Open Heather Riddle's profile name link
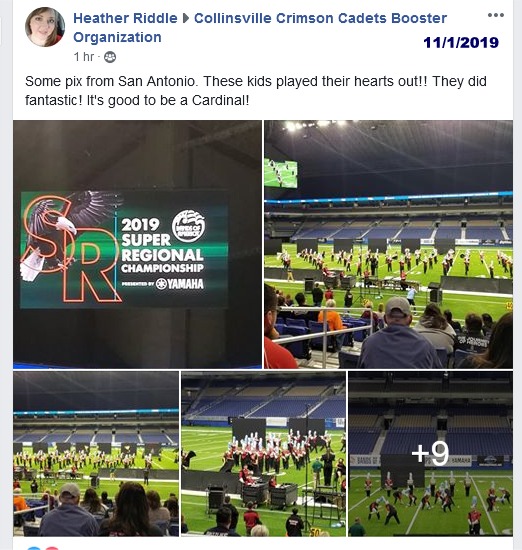Image resolution: width=522 pixels, height=550 pixels. (125, 18)
